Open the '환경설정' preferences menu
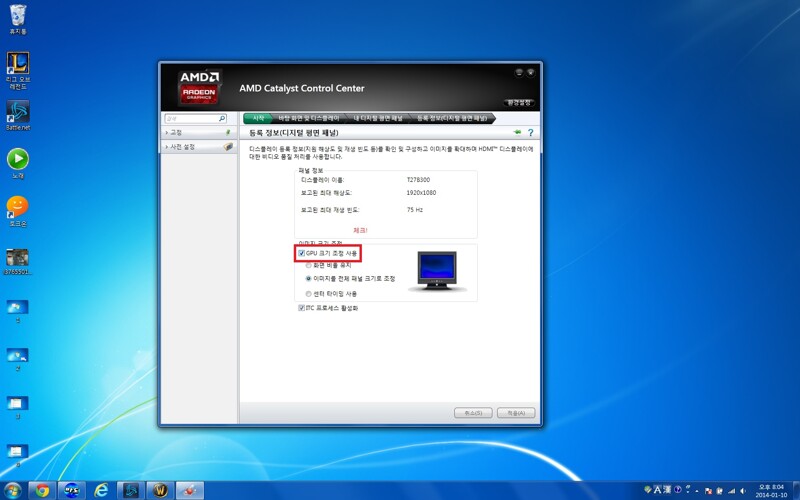 pyautogui.click(x=519, y=103)
